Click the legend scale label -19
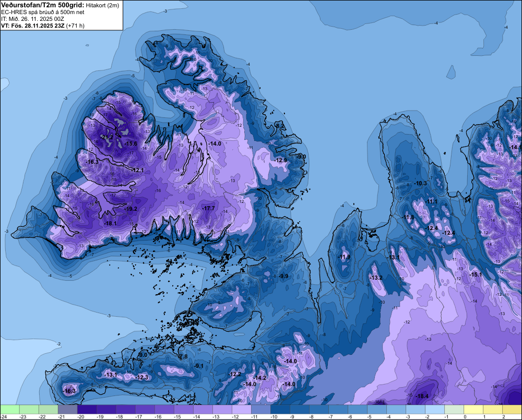522x420 pixels. pyautogui.click(x=100, y=417)
